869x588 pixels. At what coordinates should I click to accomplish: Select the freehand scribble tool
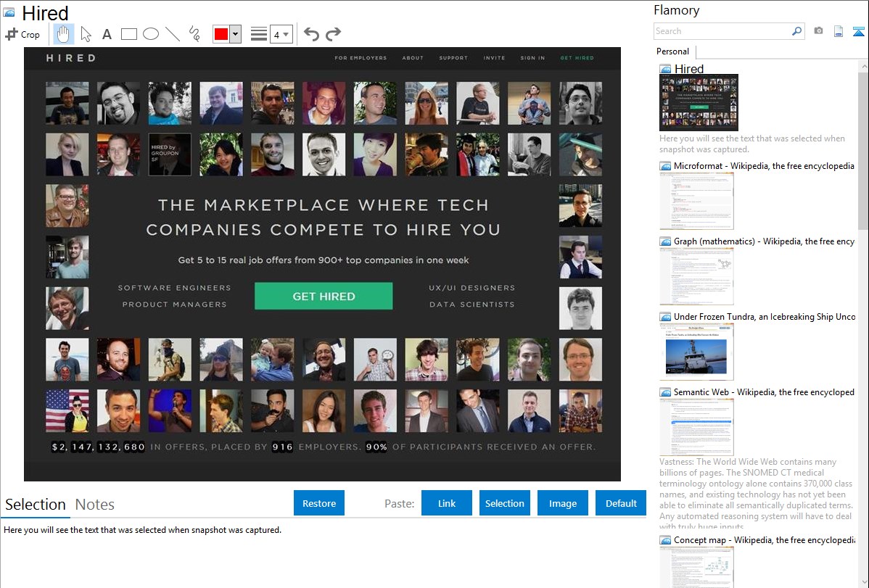point(194,34)
